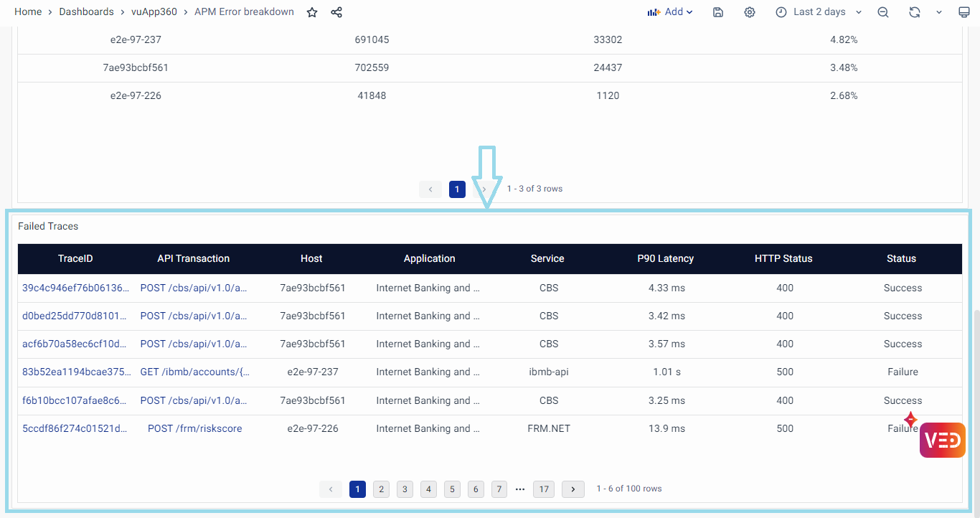Refresh the dashboard
This screenshot has height=518, width=980.
tap(914, 12)
